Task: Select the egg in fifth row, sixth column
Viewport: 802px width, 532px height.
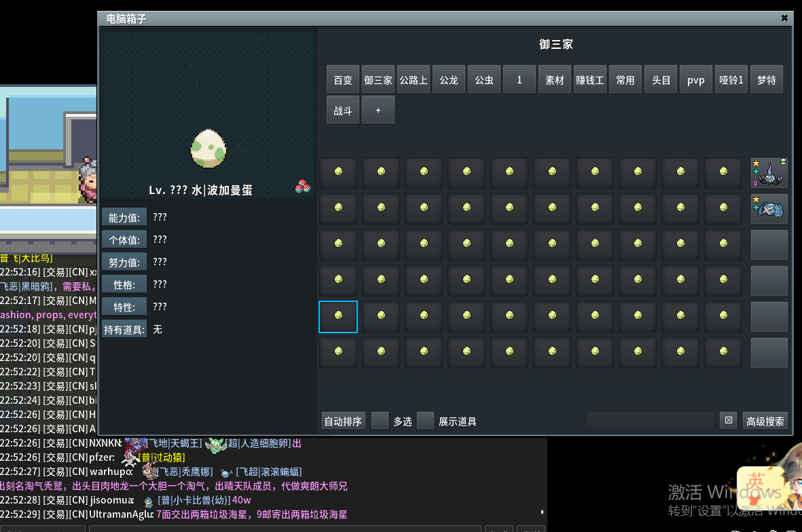Action: coord(552,316)
